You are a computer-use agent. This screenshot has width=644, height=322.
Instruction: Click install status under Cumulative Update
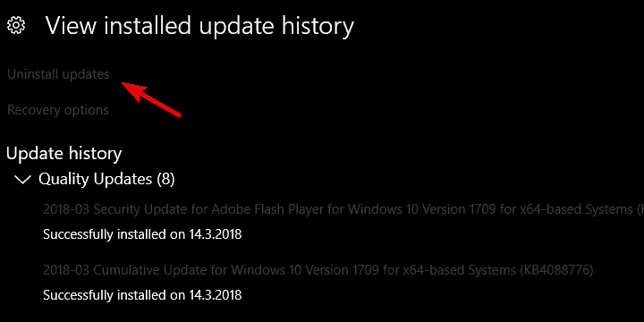tap(142, 295)
